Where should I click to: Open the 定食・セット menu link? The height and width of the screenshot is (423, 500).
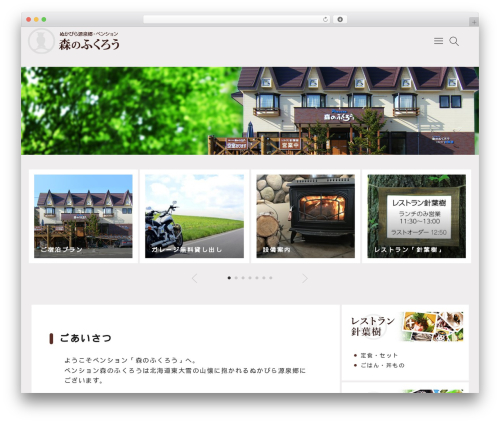point(379,355)
